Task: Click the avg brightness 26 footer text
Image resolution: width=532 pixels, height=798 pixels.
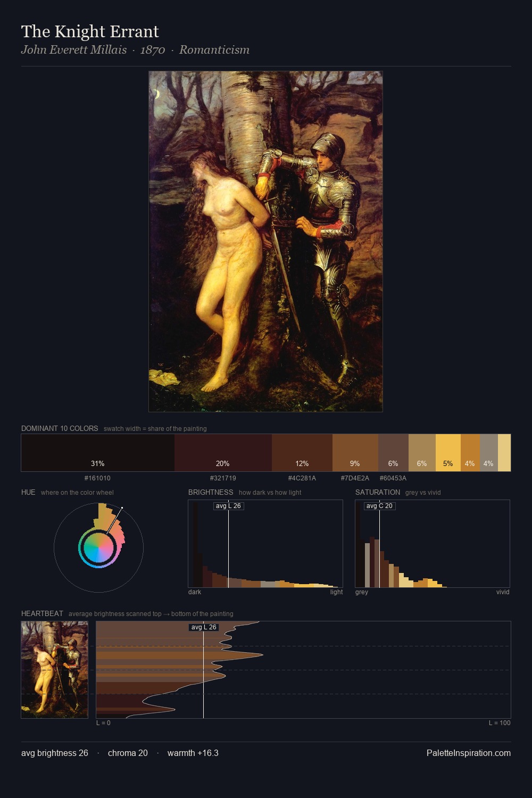Action: [x=55, y=753]
